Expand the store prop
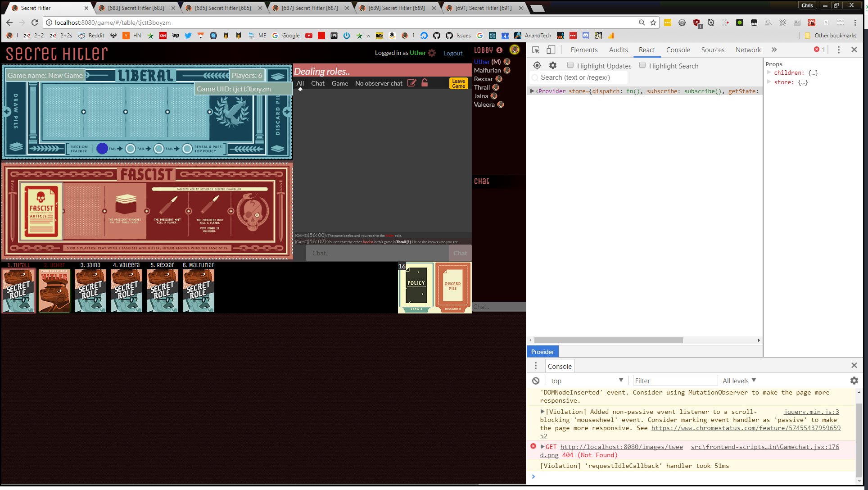This screenshot has width=868, height=490. 769,82
